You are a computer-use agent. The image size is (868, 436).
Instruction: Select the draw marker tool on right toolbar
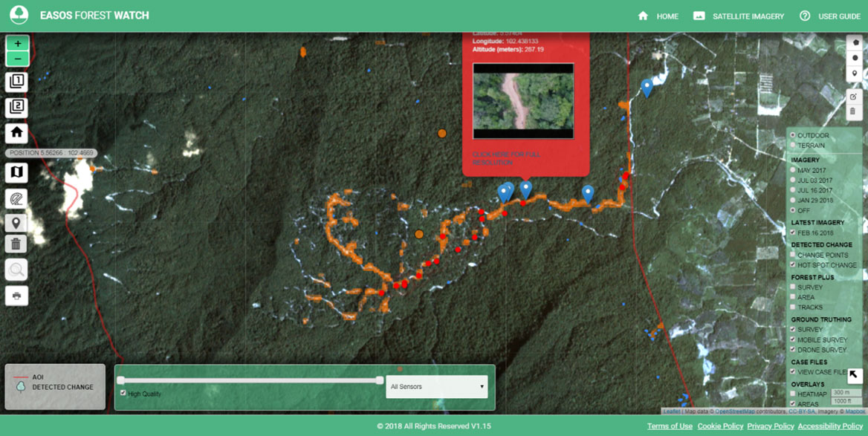855,73
